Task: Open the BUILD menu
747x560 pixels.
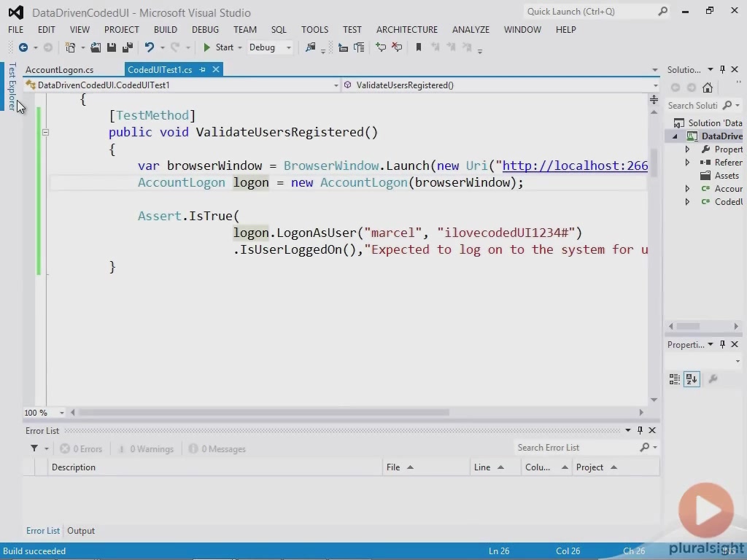Action: (x=166, y=29)
